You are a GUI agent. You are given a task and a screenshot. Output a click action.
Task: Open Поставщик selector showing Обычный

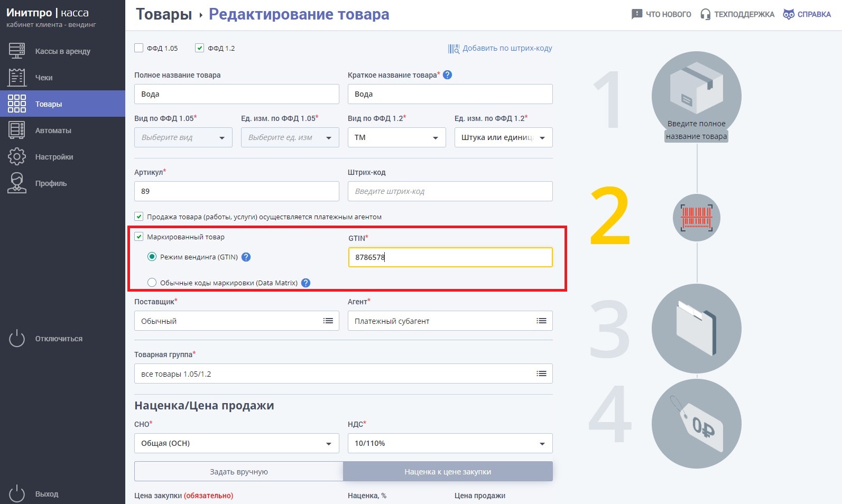click(237, 321)
